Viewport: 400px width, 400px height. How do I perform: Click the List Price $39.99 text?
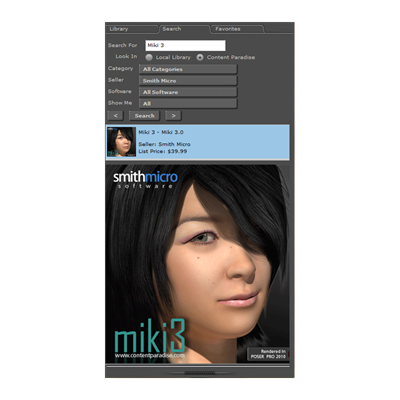pos(163,151)
